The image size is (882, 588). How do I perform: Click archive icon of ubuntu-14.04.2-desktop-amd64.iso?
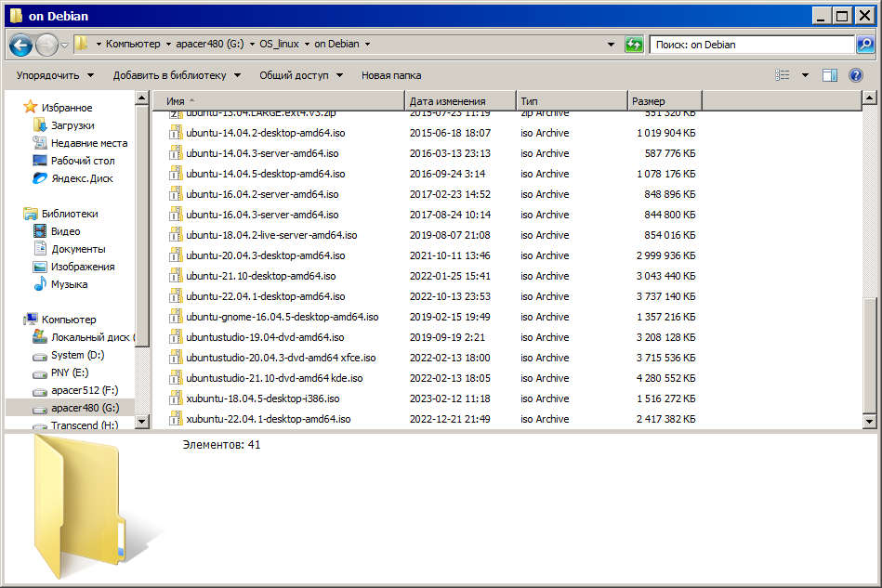tap(176, 133)
